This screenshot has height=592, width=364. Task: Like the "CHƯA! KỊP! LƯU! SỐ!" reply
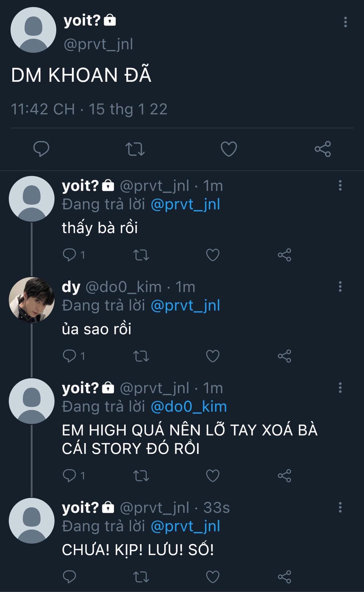tap(213, 577)
